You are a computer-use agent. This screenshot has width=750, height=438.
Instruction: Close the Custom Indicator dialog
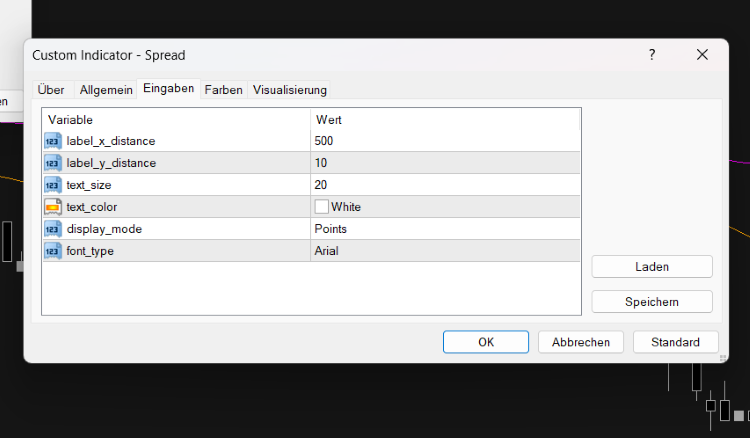tap(702, 55)
